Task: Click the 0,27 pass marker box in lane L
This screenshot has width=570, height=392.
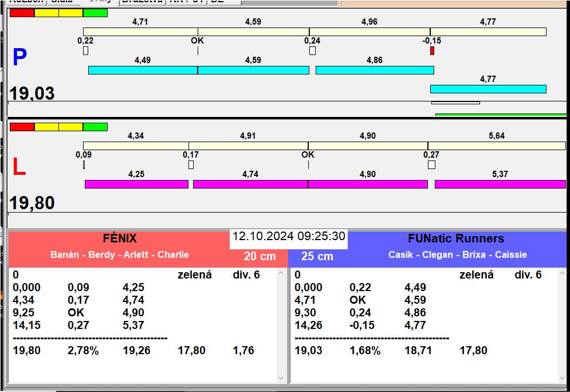Action: pyautogui.click(x=431, y=165)
